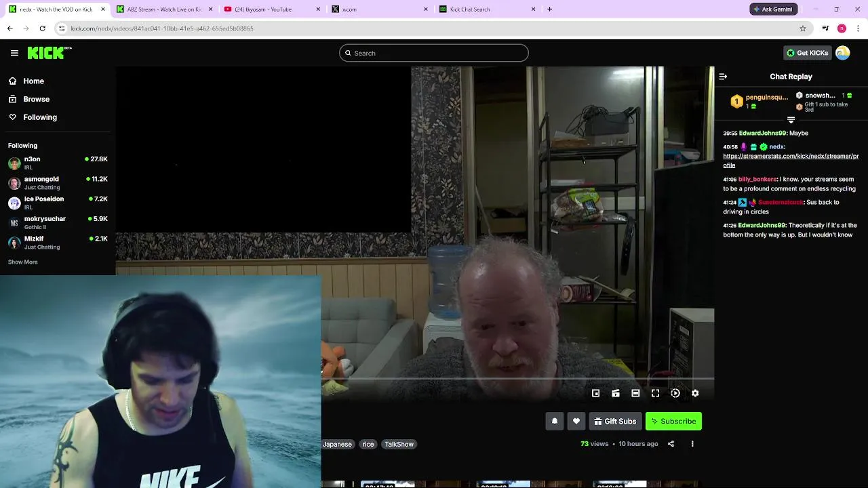Open the Kick hamburger menu
Screen dimensions: 868x488
pos(14,53)
